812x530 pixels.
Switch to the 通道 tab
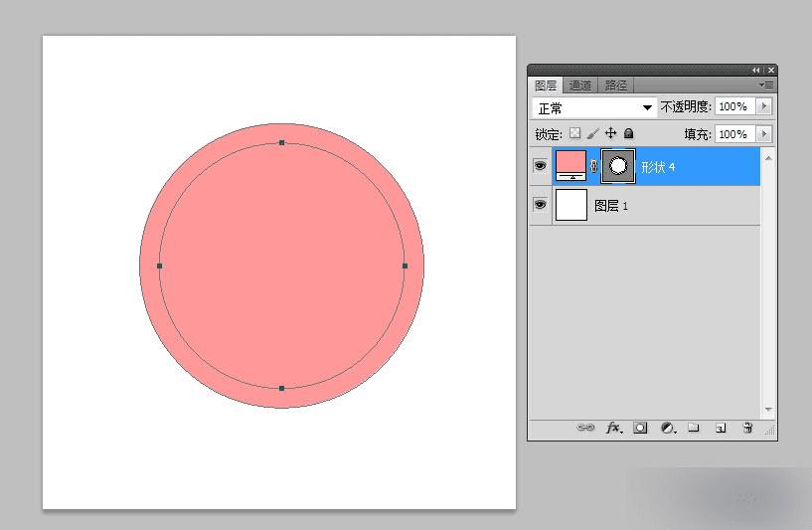(580, 86)
